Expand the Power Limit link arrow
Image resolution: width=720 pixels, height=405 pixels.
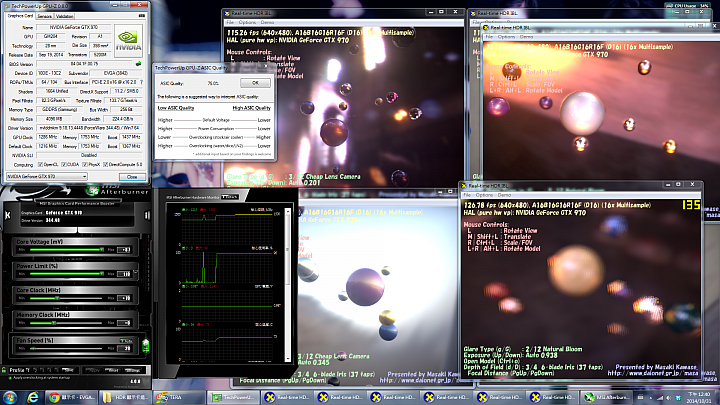click(135, 273)
